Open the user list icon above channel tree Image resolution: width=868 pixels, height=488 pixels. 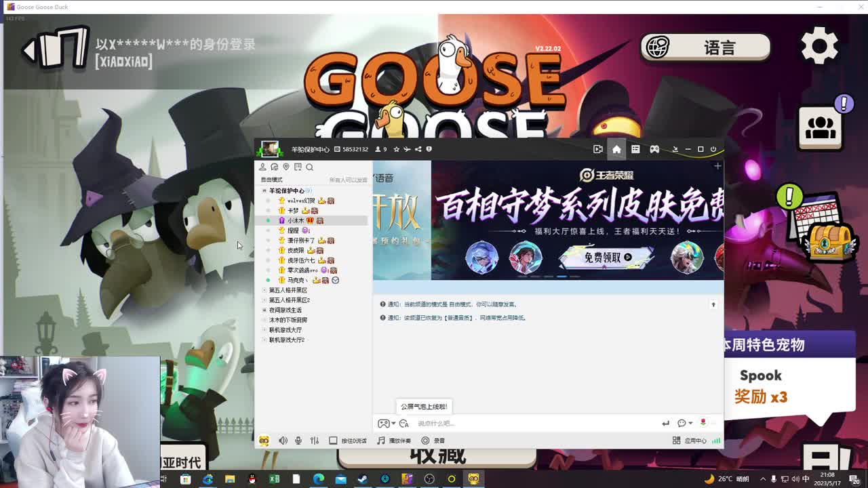pyautogui.click(x=262, y=167)
